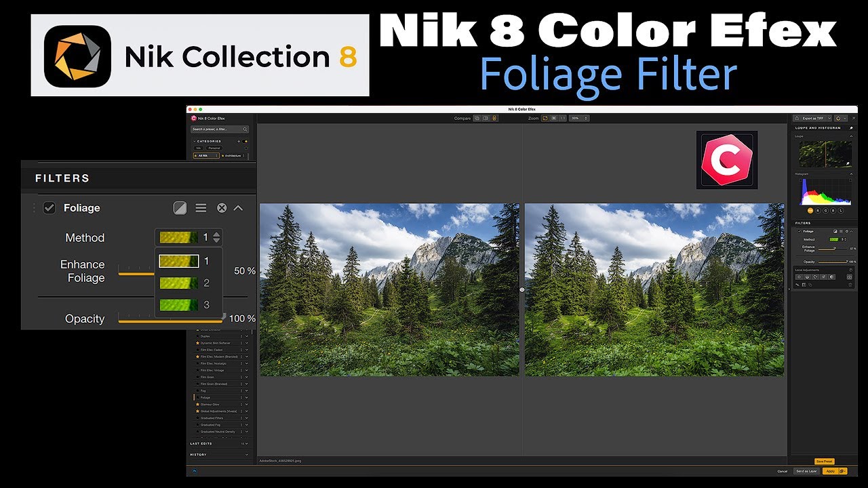Viewport: 868px width, 488px height.
Task: Click the AdobeStock jpeg filename
Action: click(280, 460)
